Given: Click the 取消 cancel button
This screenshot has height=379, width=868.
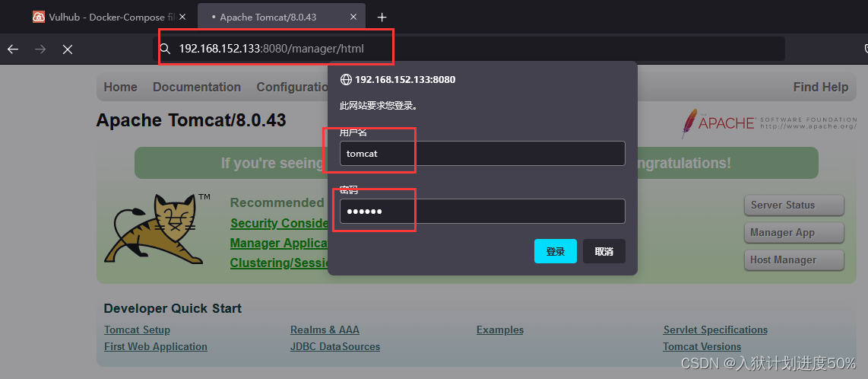Looking at the screenshot, I should click(604, 251).
